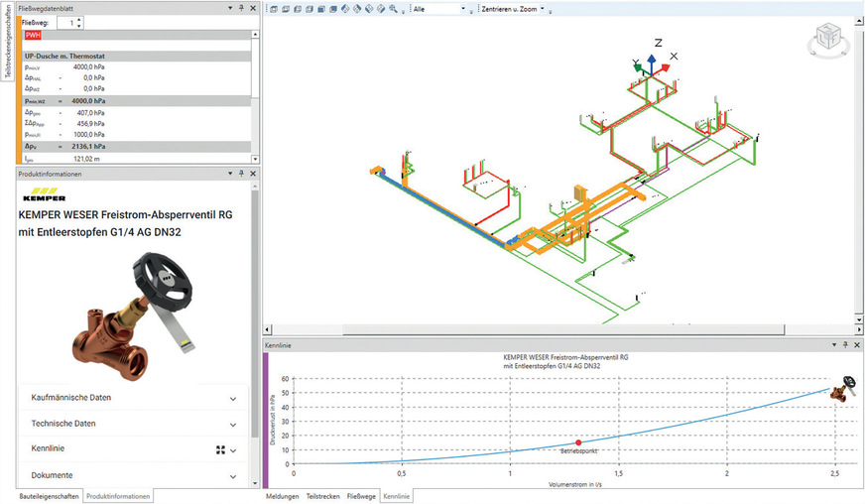This screenshot has height=504, width=865.
Task: Click the red Betriebspunkt marker on curve
Action: 578,442
